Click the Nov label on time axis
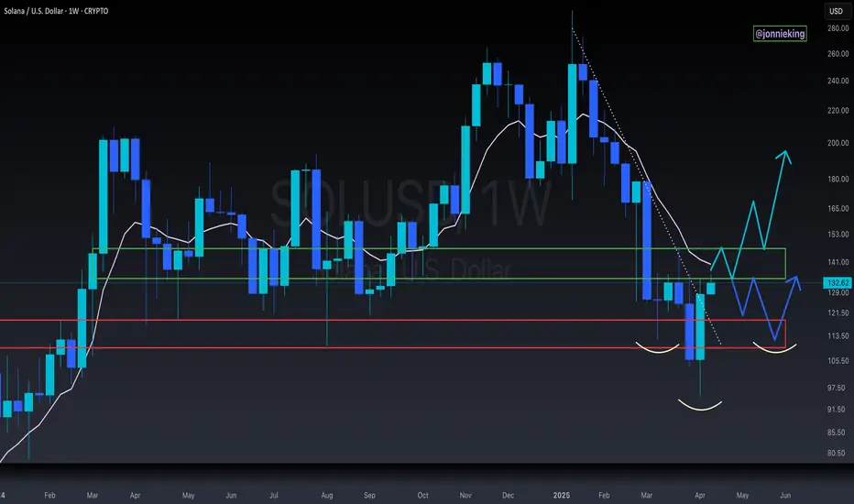 (465, 495)
